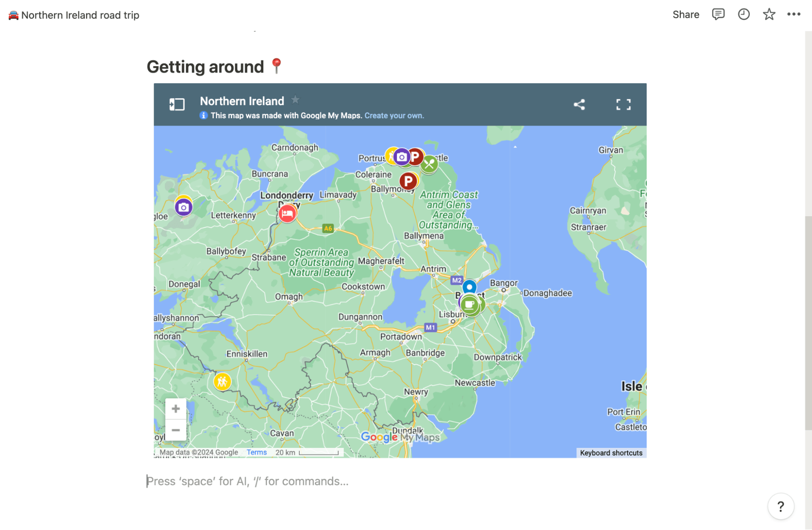Toggle the map legend sidebar panel
812x530 pixels.
[177, 104]
